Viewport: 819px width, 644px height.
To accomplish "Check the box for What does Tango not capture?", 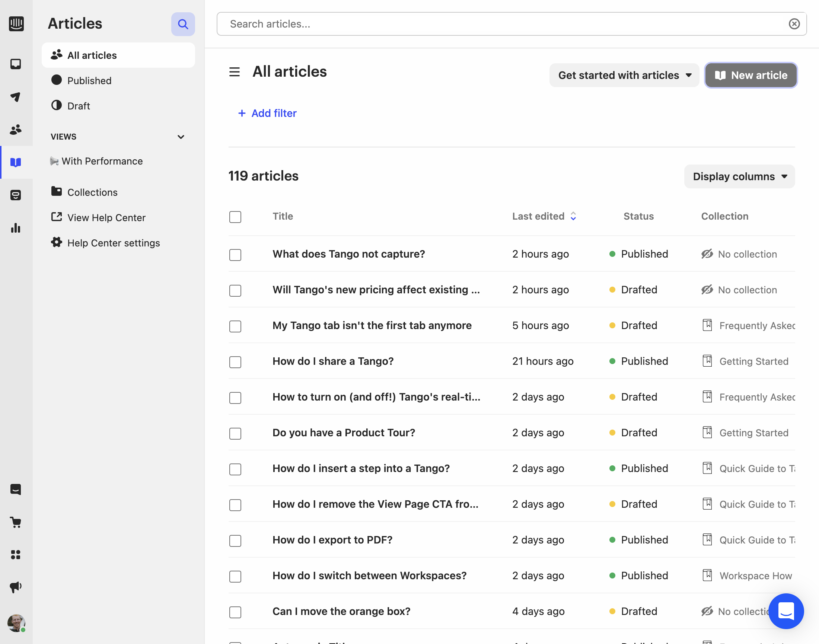I will [x=235, y=255].
